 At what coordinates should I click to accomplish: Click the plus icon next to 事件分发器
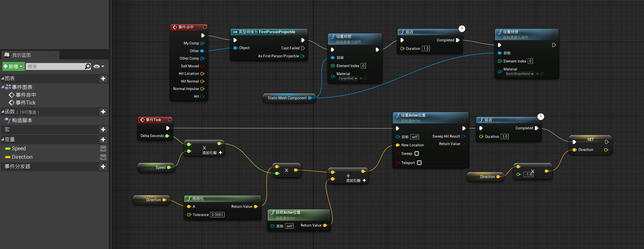(x=103, y=167)
